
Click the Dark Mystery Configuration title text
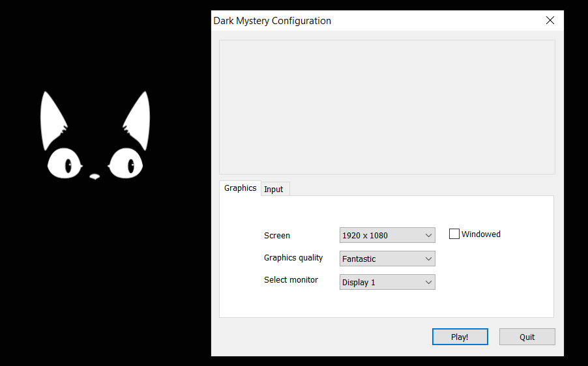tap(272, 21)
